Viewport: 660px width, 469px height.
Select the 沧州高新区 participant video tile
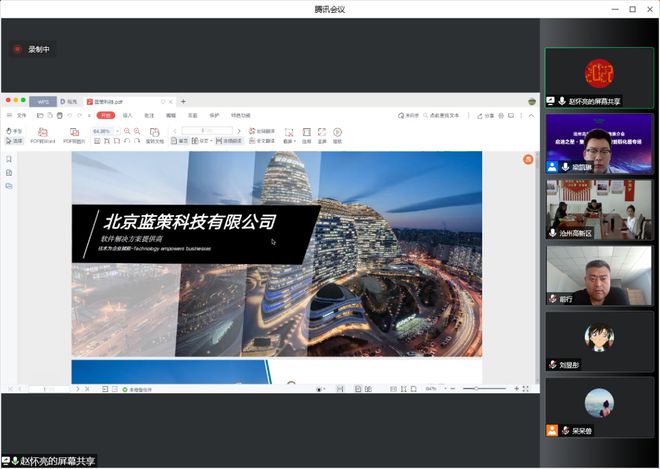point(599,210)
